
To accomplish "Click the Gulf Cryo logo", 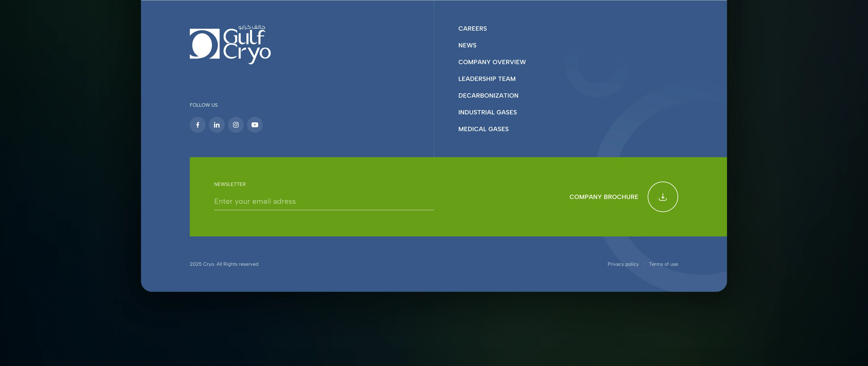I will coord(230,44).
